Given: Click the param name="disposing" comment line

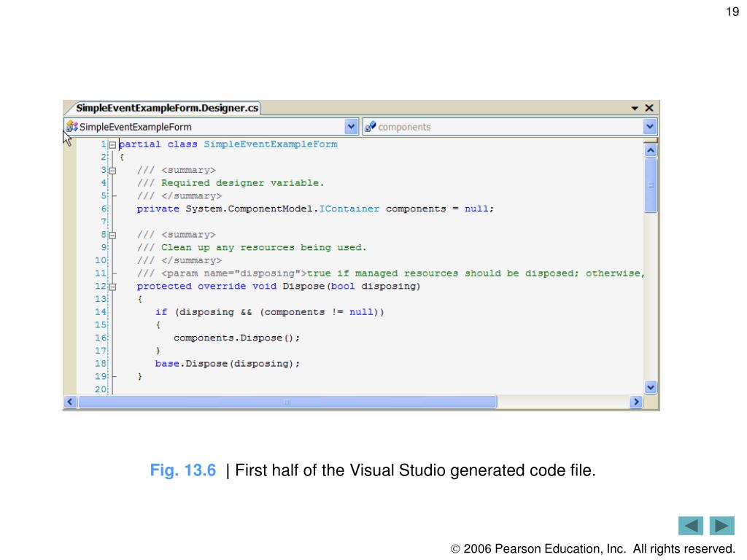Looking at the screenshot, I should tap(391, 273).
